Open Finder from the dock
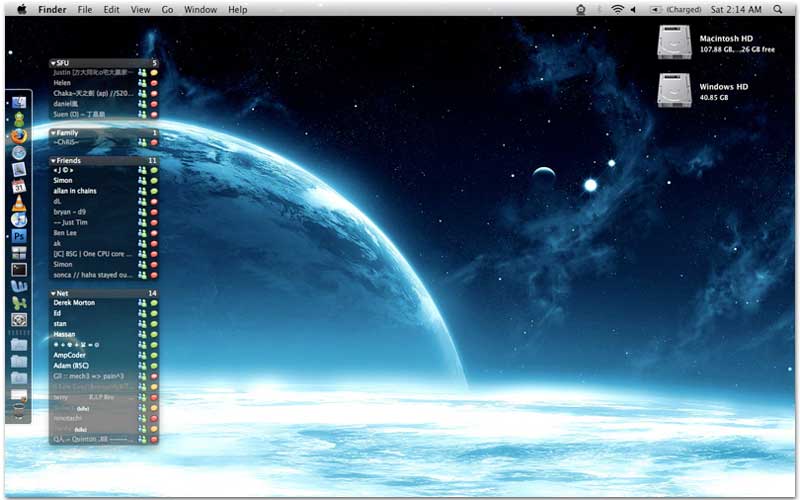 19,103
